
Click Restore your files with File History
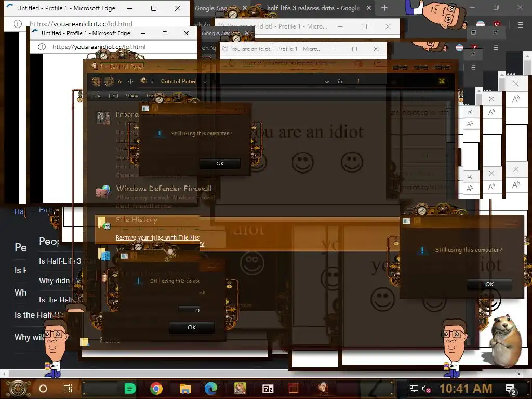[x=157, y=237]
